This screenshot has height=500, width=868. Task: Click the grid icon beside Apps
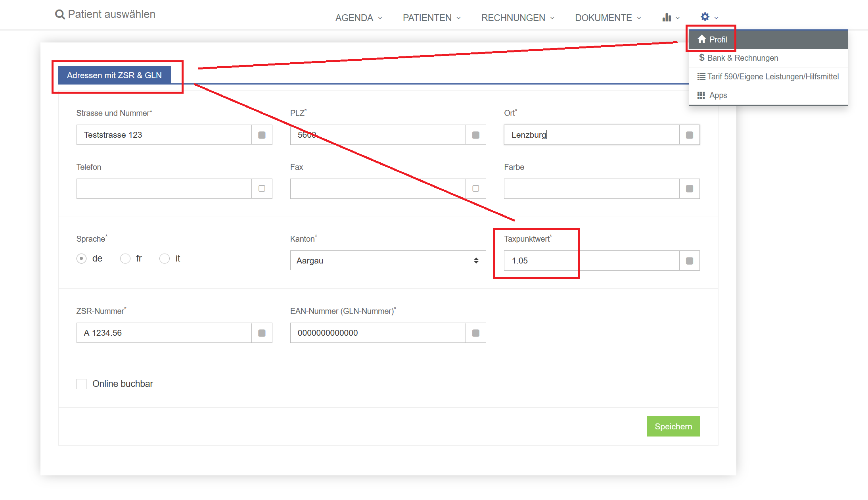pyautogui.click(x=701, y=95)
